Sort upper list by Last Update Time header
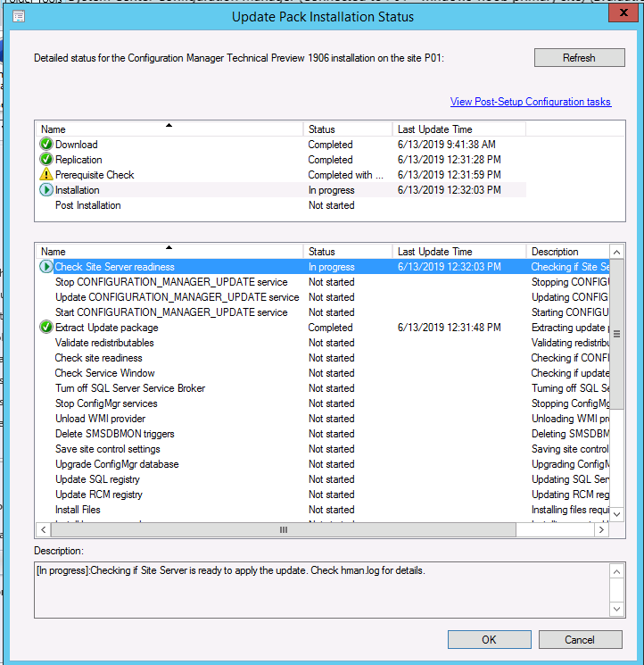 pyautogui.click(x=459, y=129)
